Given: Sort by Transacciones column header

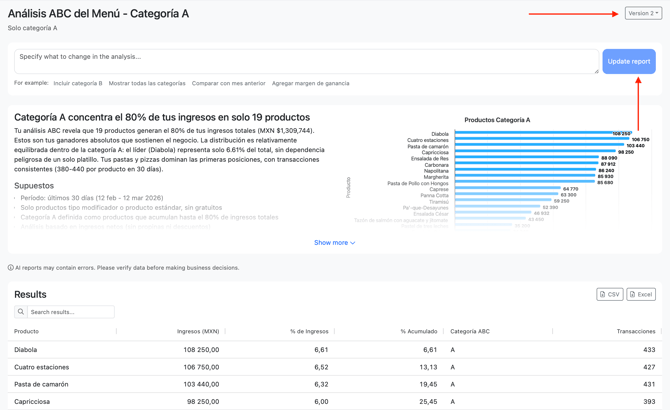Looking at the screenshot, I should point(635,331).
